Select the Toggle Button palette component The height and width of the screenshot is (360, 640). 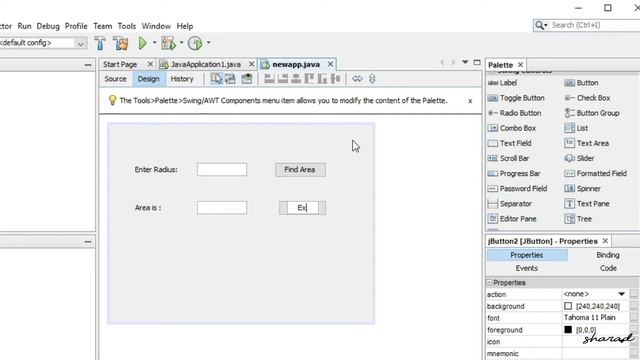[x=516, y=98]
